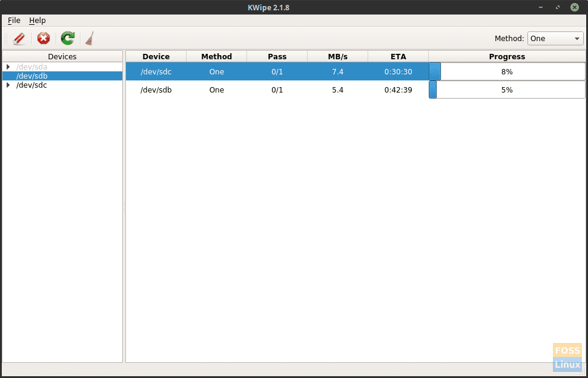Click the 7.4 MB/s value
The image size is (588, 378).
337,71
